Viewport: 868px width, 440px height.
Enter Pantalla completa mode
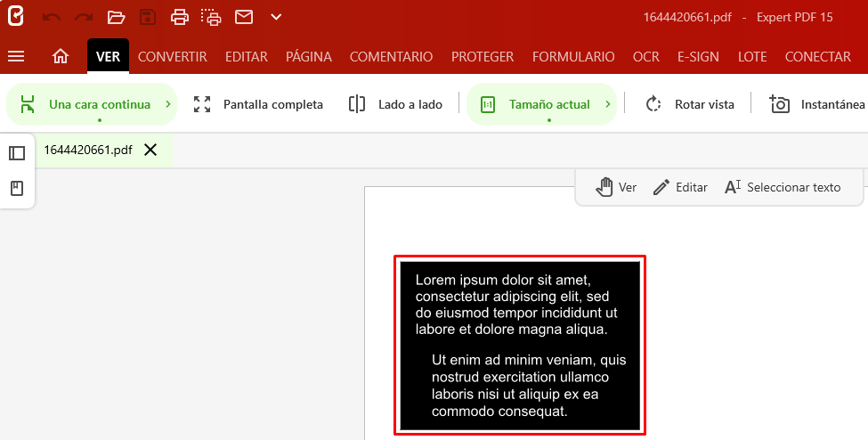258,104
